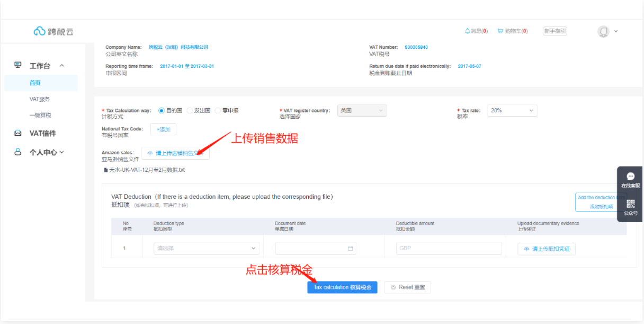This screenshot has height=324, width=644.
Task: Select the 目的国 radio option
Action: 170,110
